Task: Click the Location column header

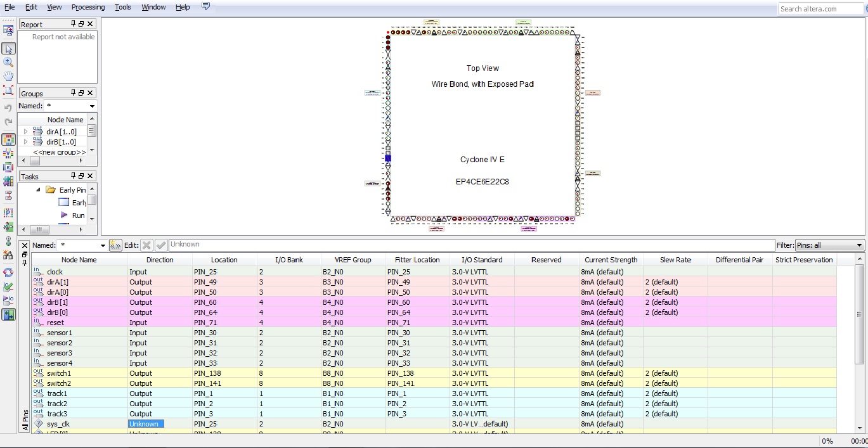Action: [x=224, y=260]
